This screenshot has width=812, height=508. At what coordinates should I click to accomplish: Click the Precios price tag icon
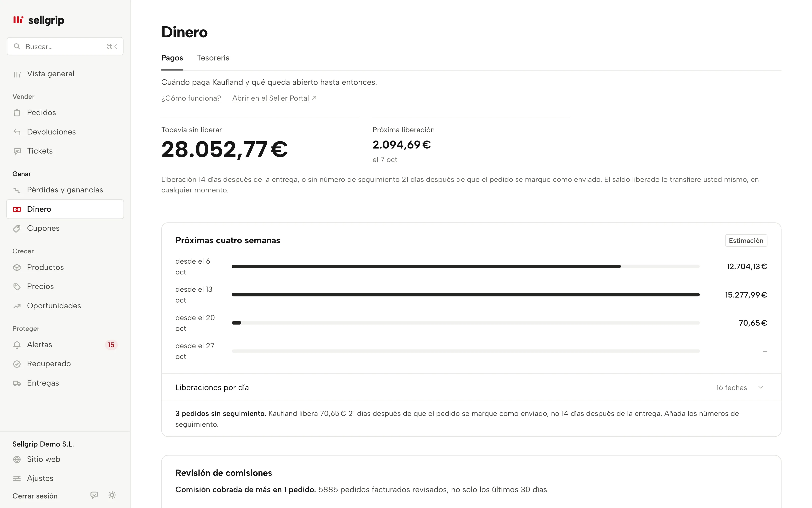click(17, 286)
